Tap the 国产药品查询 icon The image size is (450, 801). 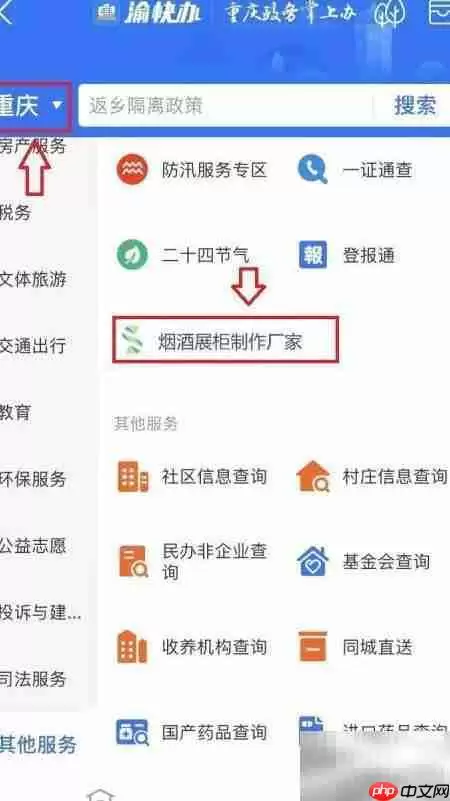[132, 732]
